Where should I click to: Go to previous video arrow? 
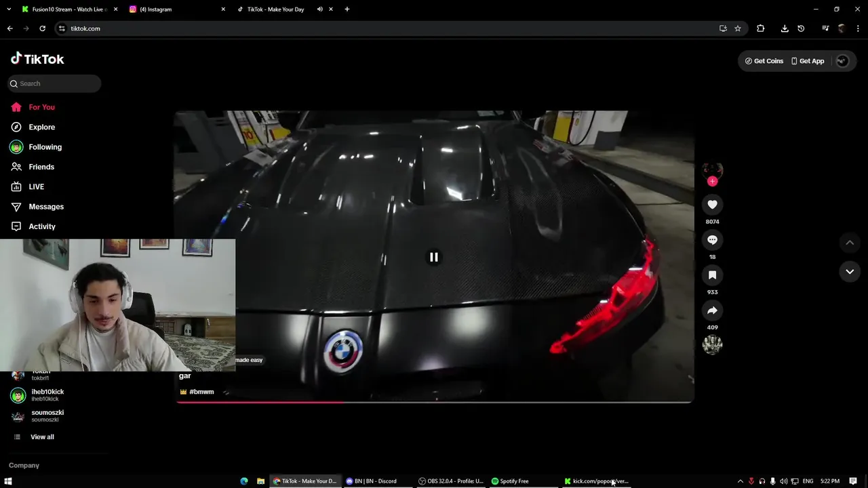(850, 243)
